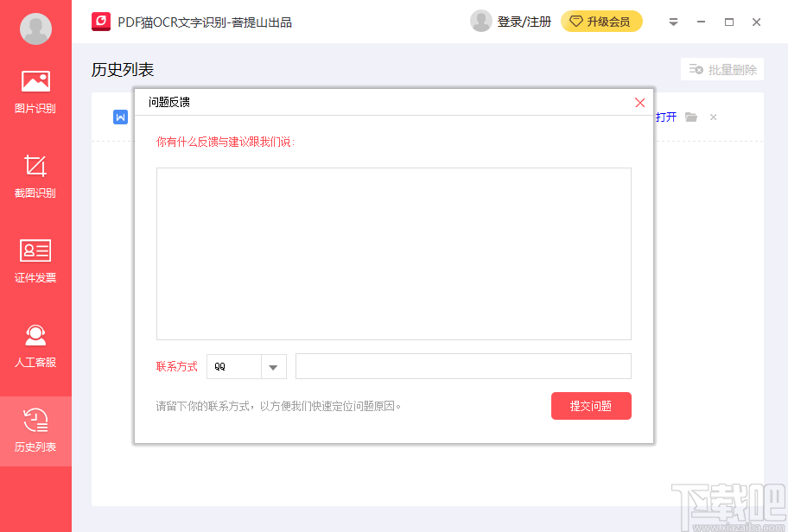The height and width of the screenshot is (532, 788).
Task: Click the PDF猫 OCR logo icon
Action: click(101, 22)
